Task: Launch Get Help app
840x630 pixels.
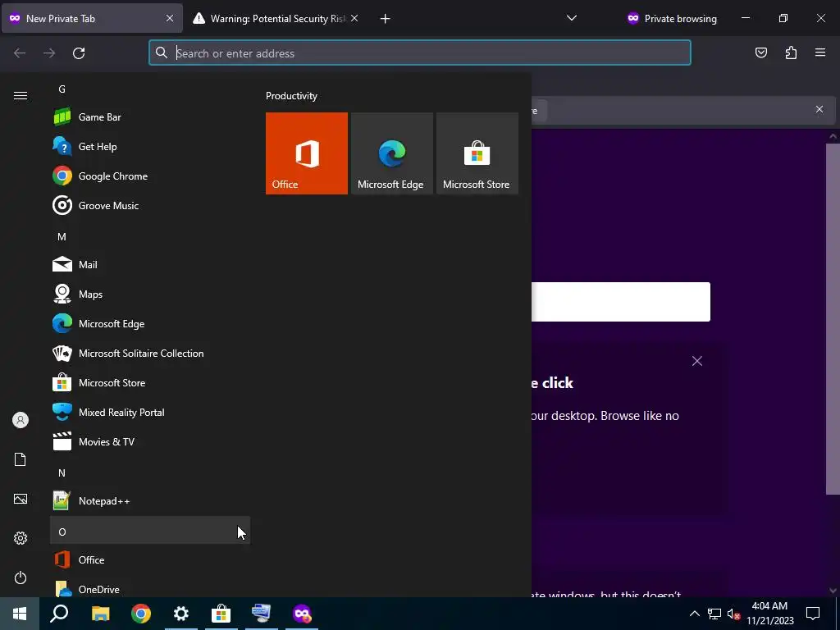Action: click(150, 146)
